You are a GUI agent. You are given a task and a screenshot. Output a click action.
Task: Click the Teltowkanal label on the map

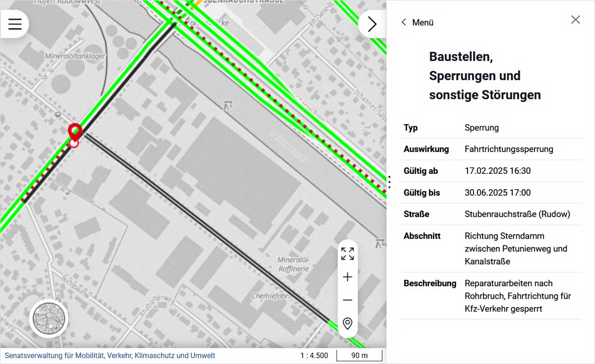(x=290, y=147)
